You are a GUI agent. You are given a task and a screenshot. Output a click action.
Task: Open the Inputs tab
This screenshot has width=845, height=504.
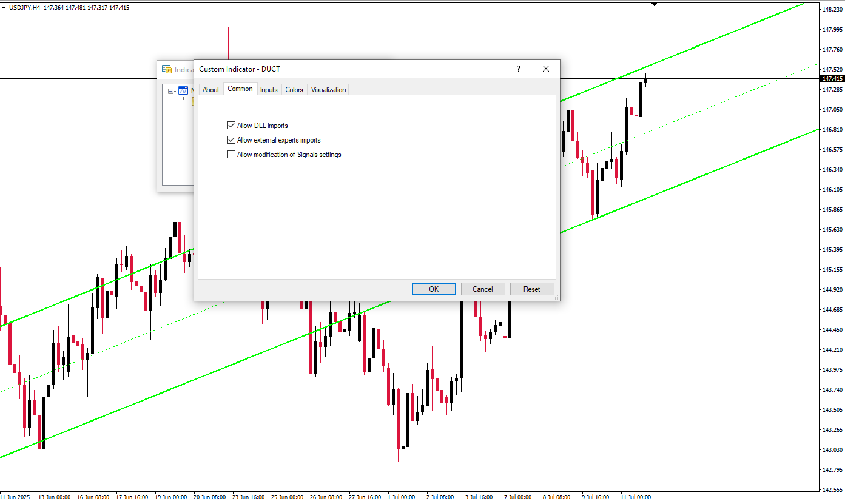coord(269,90)
